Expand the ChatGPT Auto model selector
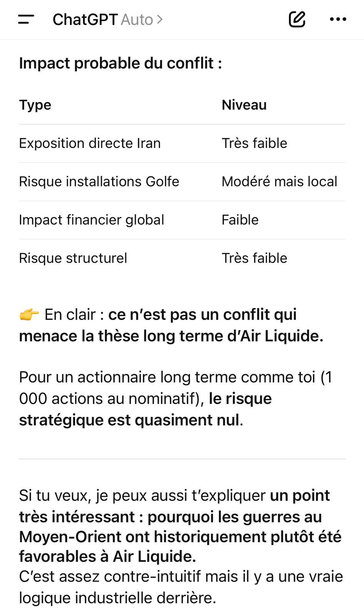This screenshot has width=364, height=616. click(107, 20)
